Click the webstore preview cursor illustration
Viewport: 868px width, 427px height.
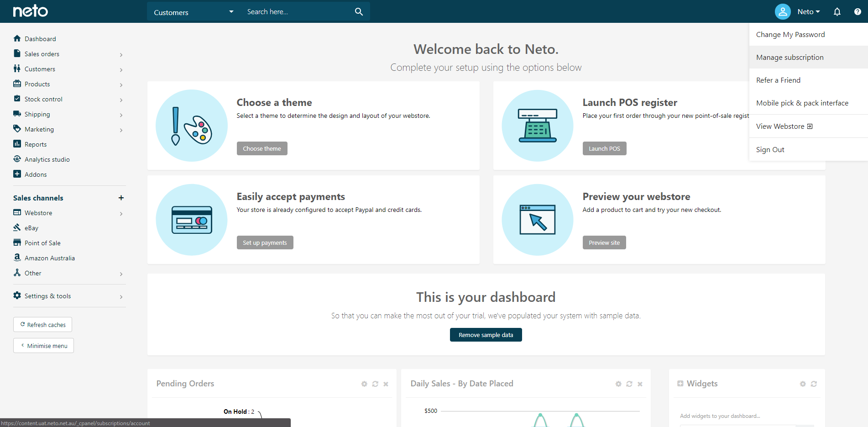538,220
